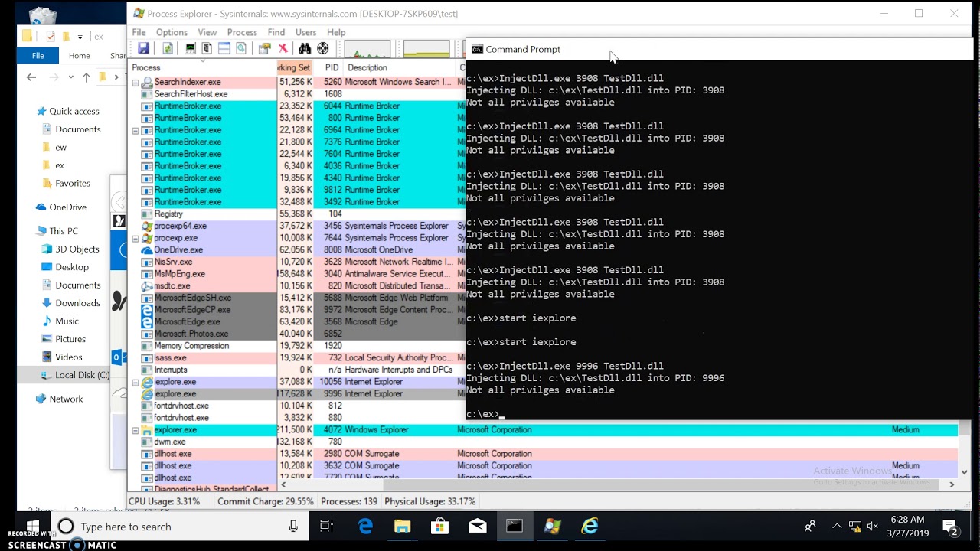Open the Options menu

click(x=171, y=32)
